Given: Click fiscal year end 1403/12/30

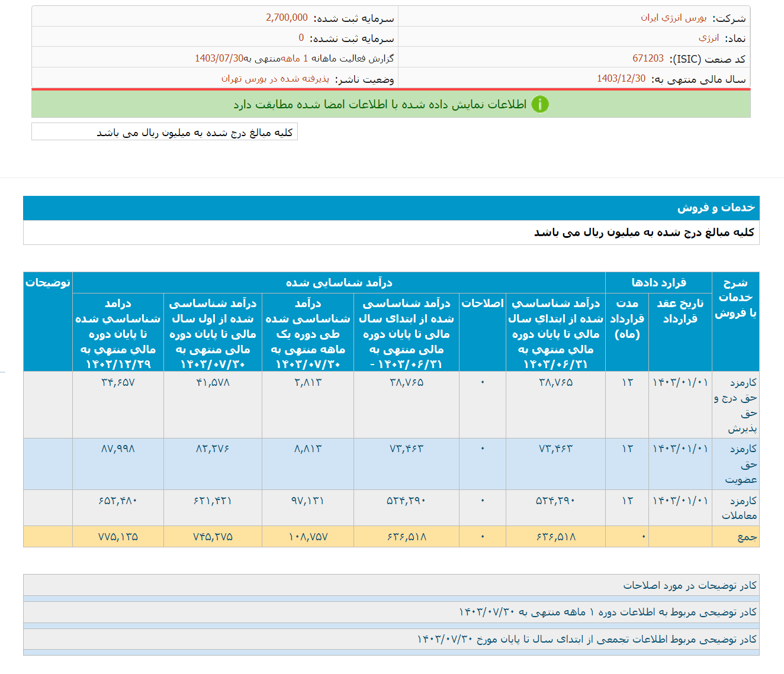Looking at the screenshot, I should (621, 79).
